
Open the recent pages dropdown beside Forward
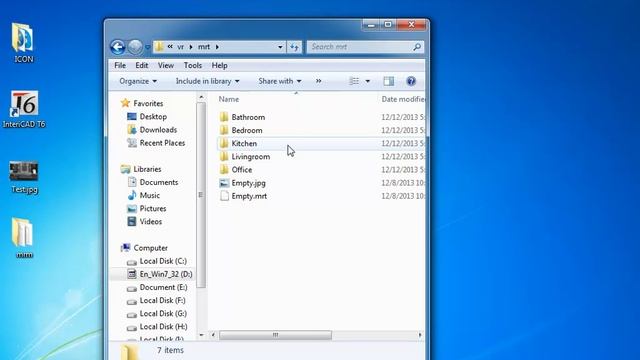pos(147,47)
